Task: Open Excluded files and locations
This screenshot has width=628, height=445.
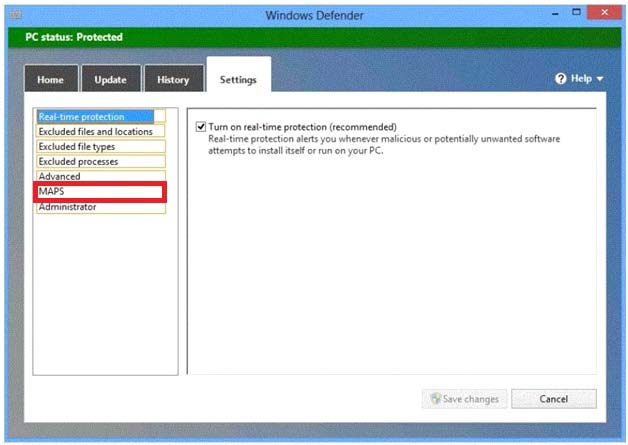Action: point(100,131)
